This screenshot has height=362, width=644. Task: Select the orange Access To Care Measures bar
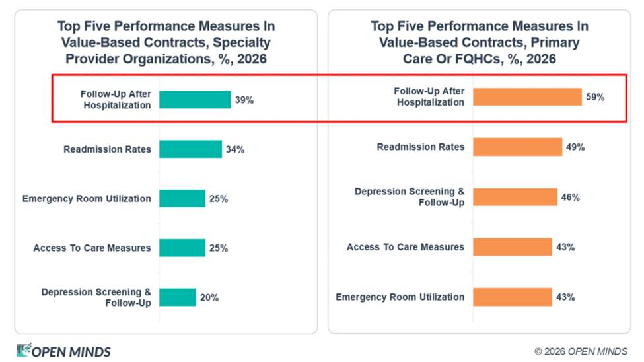pyautogui.click(x=512, y=247)
